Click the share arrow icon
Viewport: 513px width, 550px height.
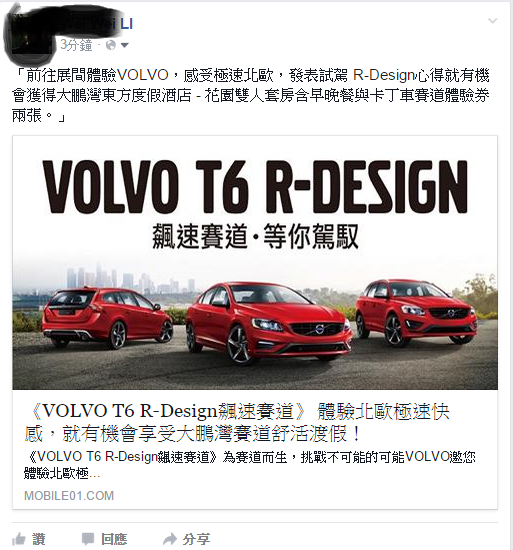[x=170, y=538]
